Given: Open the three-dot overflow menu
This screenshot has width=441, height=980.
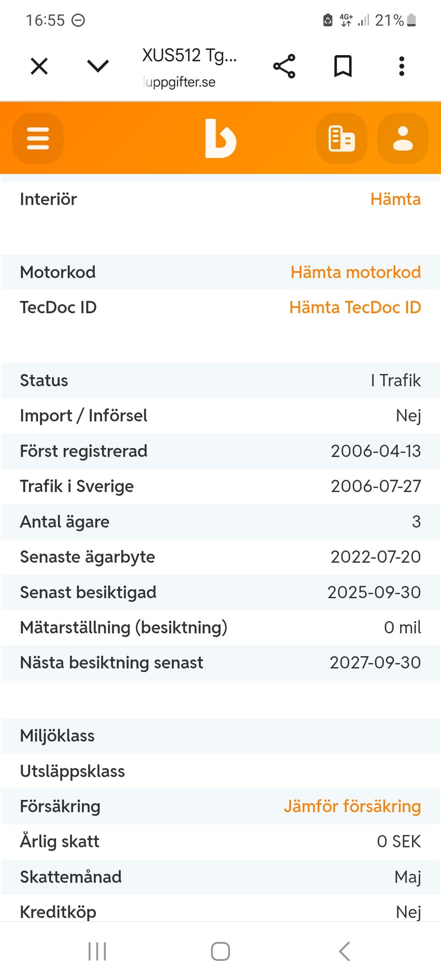Looking at the screenshot, I should tap(401, 66).
